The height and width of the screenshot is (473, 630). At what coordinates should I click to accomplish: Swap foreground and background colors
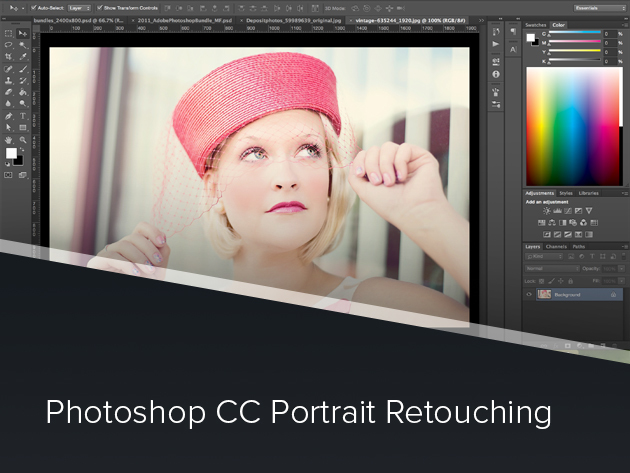(x=22, y=149)
